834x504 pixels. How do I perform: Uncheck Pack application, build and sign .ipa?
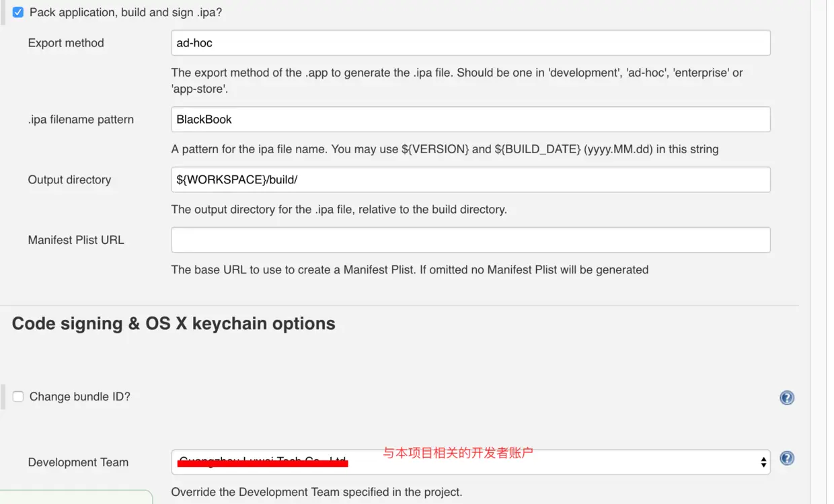click(x=18, y=12)
